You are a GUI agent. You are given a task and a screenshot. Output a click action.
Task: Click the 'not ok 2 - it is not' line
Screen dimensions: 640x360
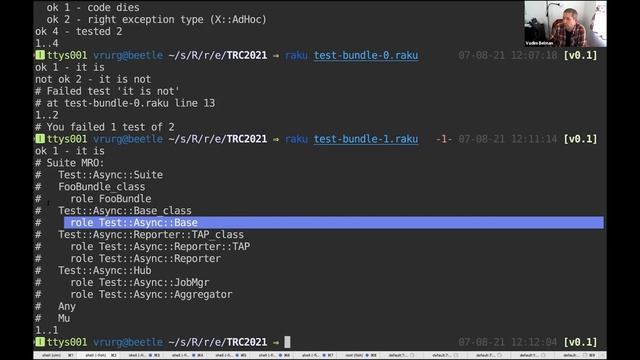93,79
